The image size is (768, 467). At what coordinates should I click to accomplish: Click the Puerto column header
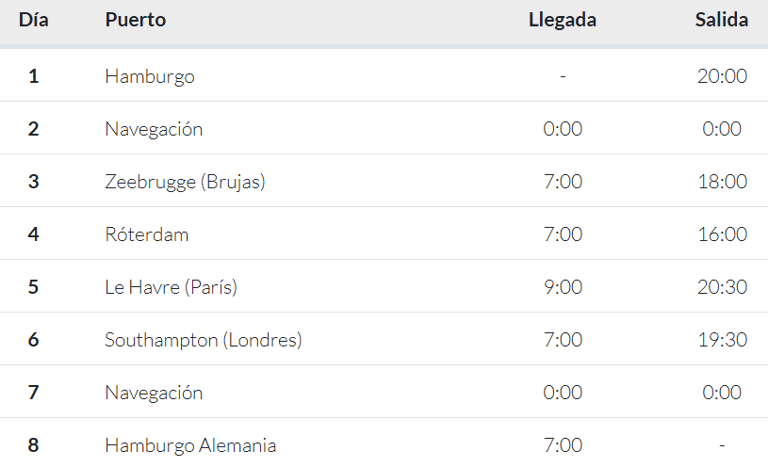(x=135, y=20)
